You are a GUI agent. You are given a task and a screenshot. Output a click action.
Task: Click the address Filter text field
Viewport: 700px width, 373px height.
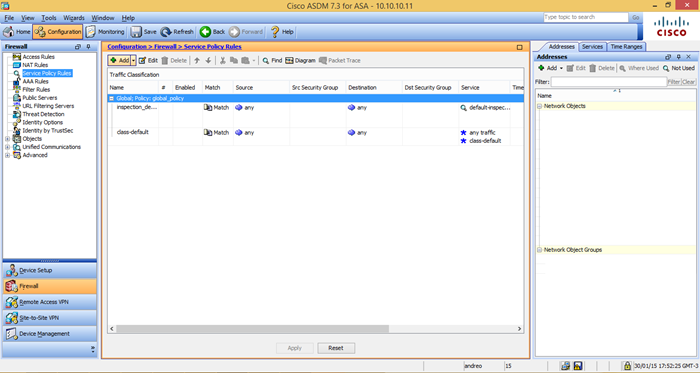pyautogui.click(x=608, y=82)
